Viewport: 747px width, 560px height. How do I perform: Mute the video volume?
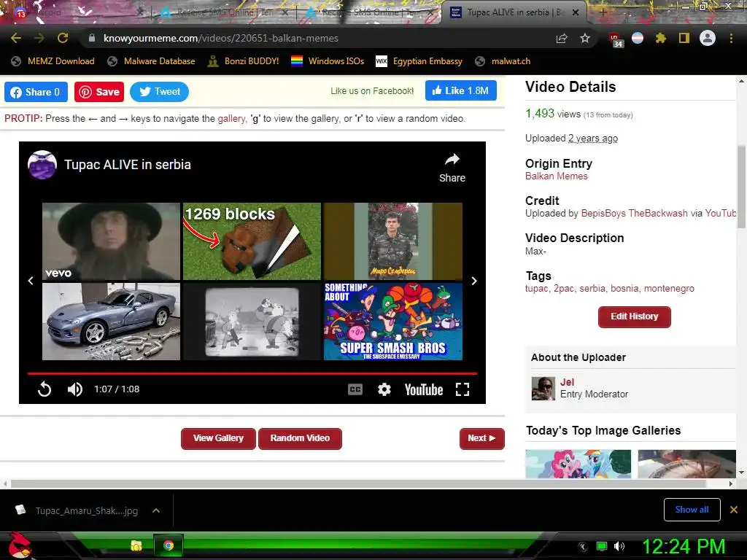(x=75, y=389)
